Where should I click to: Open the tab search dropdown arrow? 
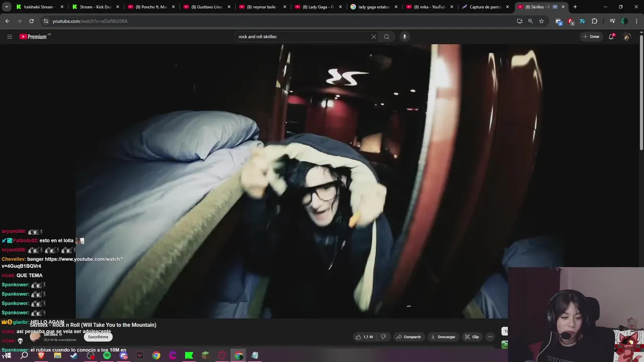pos(7,7)
